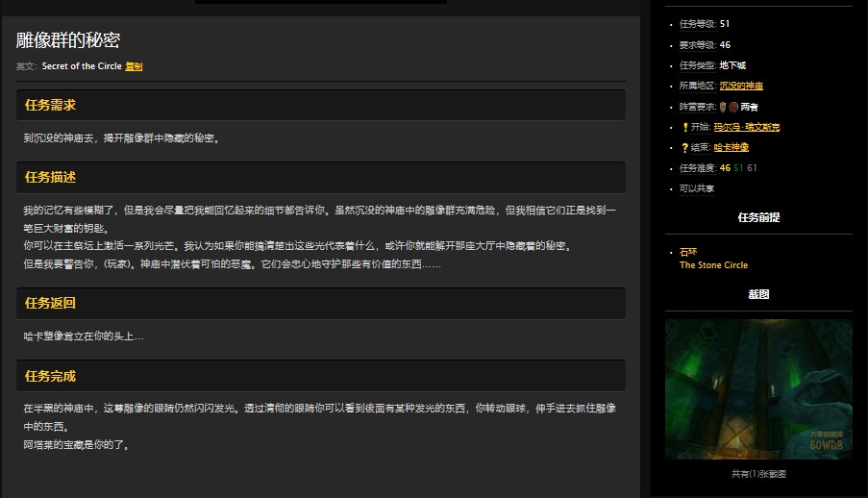The height and width of the screenshot is (498, 868).
Task: Click the 任务等级 51 entry
Action: [705, 24]
